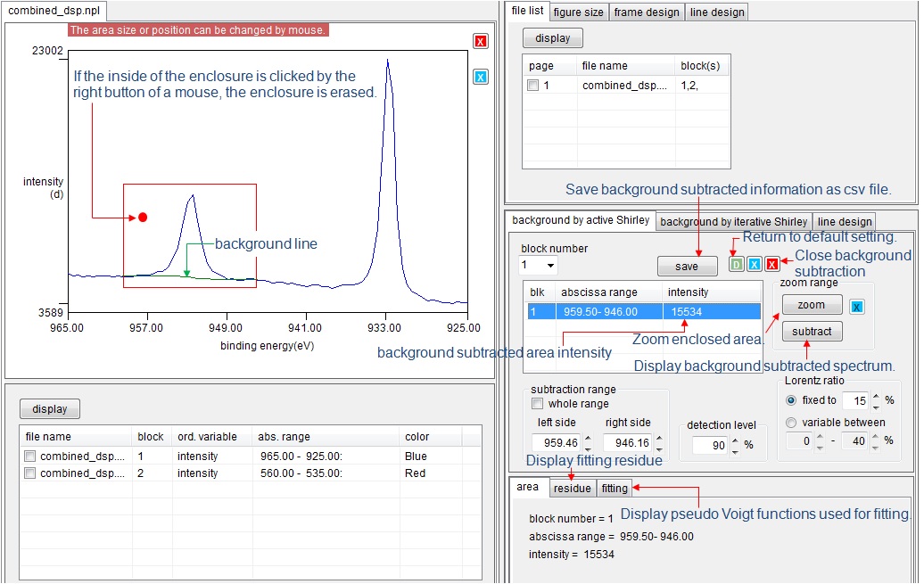Raise the detection level with its up arrow
The width and height of the screenshot is (924, 584).
(x=735, y=440)
